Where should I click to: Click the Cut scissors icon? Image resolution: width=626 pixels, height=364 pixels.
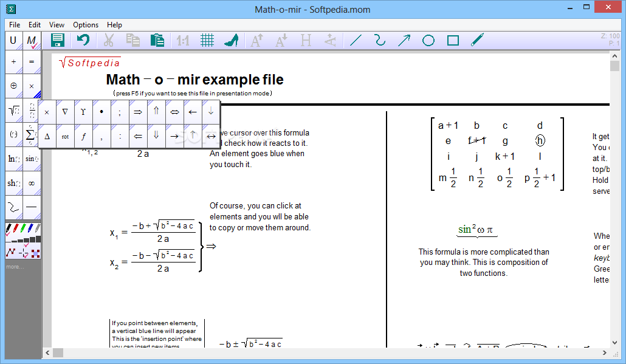(108, 40)
